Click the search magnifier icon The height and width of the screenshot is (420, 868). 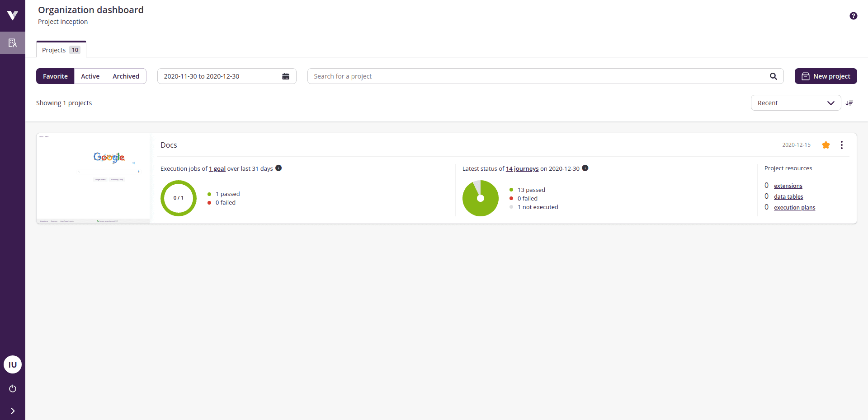click(774, 76)
